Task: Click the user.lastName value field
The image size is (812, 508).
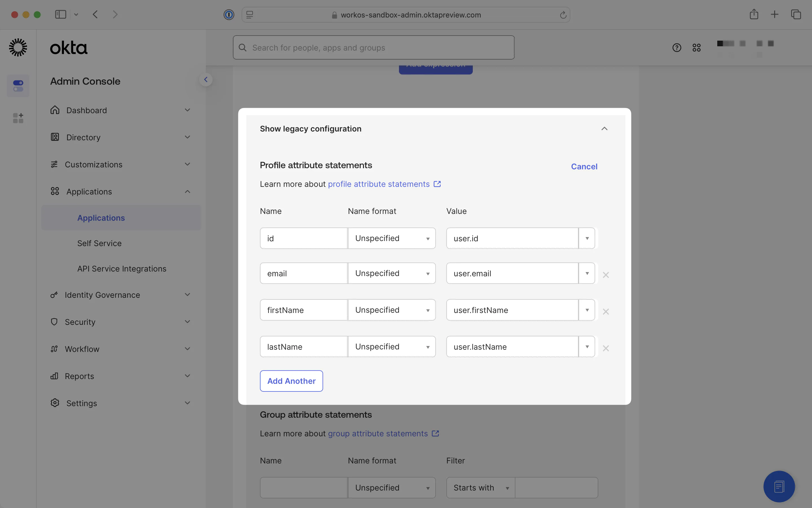Action: click(512, 346)
